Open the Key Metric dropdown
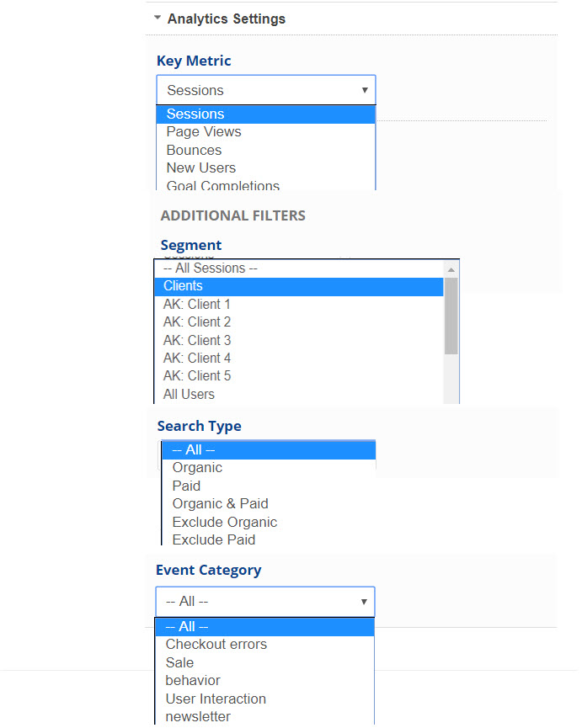The height and width of the screenshot is (728, 582). click(265, 90)
